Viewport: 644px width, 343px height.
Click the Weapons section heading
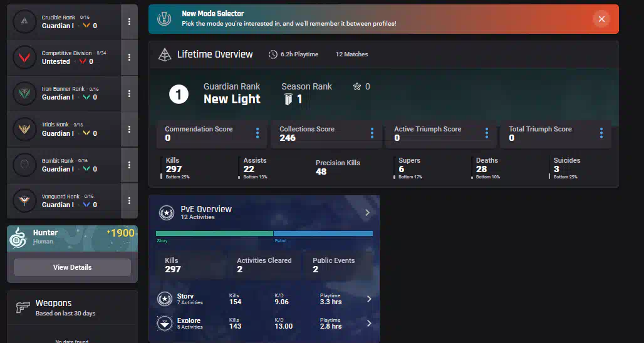click(x=53, y=303)
